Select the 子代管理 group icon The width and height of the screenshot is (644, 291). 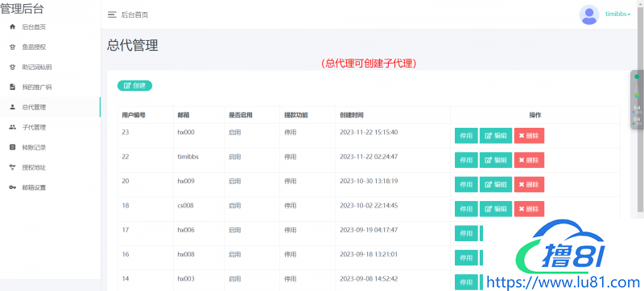pos(12,128)
